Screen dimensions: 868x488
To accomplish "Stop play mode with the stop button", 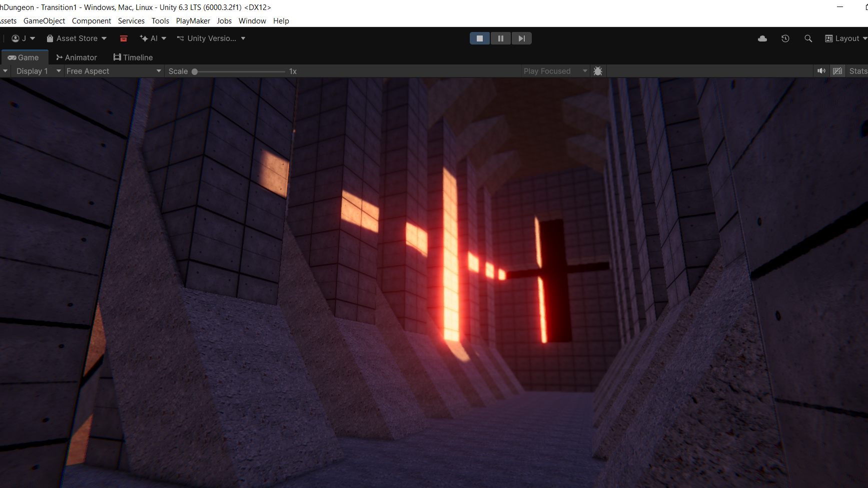I will 480,38.
